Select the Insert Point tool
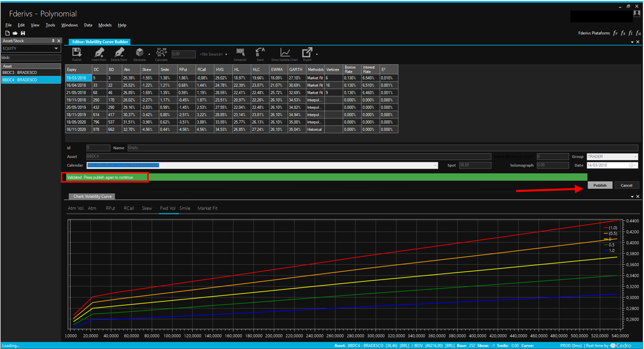644x349 pixels. [x=99, y=53]
